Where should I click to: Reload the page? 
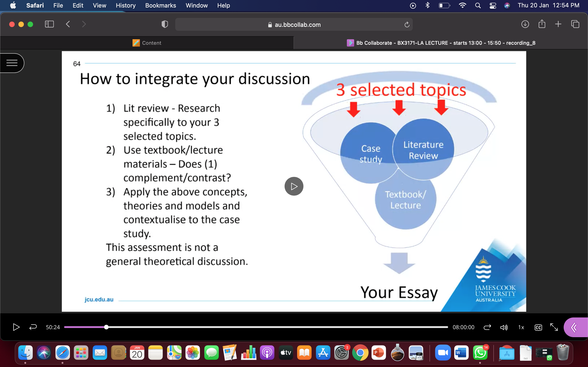[x=407, y=25]
